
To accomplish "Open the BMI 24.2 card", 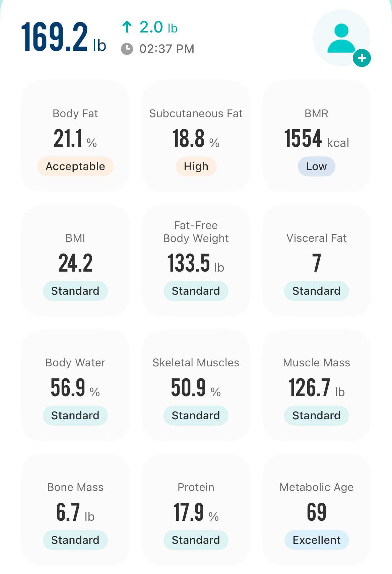I will pos(75,261).
